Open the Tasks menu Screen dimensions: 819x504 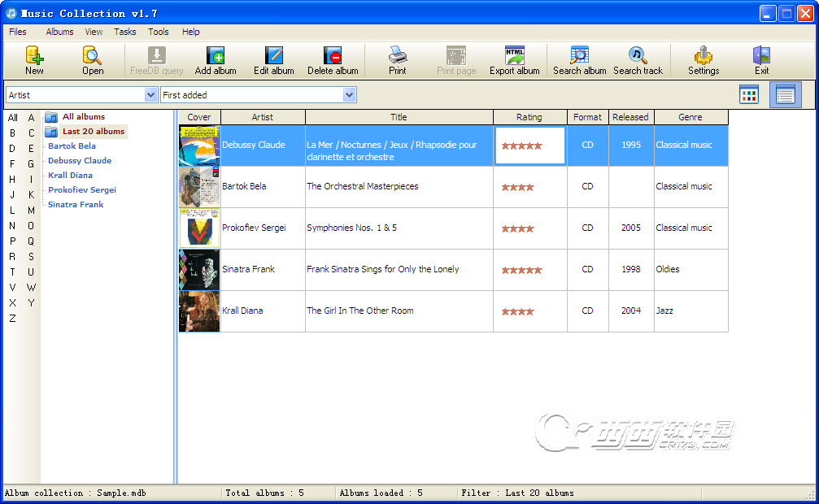point(124,32)
